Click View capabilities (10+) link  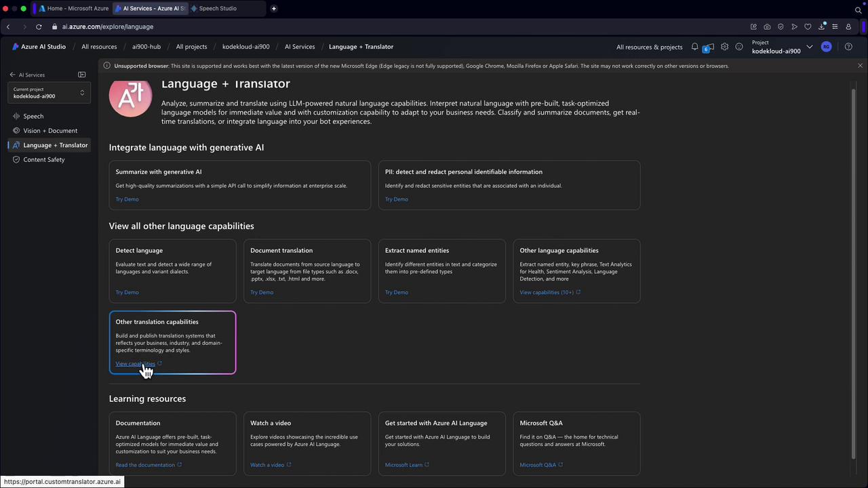(x=547, y=292)
